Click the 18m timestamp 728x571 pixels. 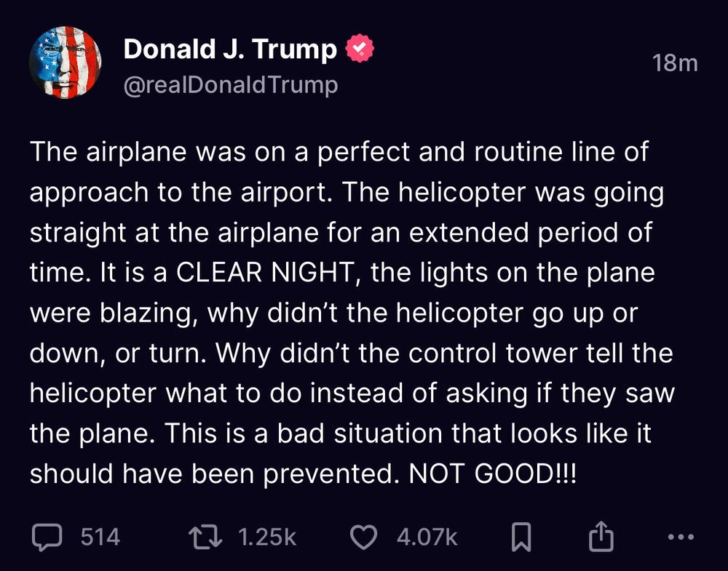[x=675, y=63]
